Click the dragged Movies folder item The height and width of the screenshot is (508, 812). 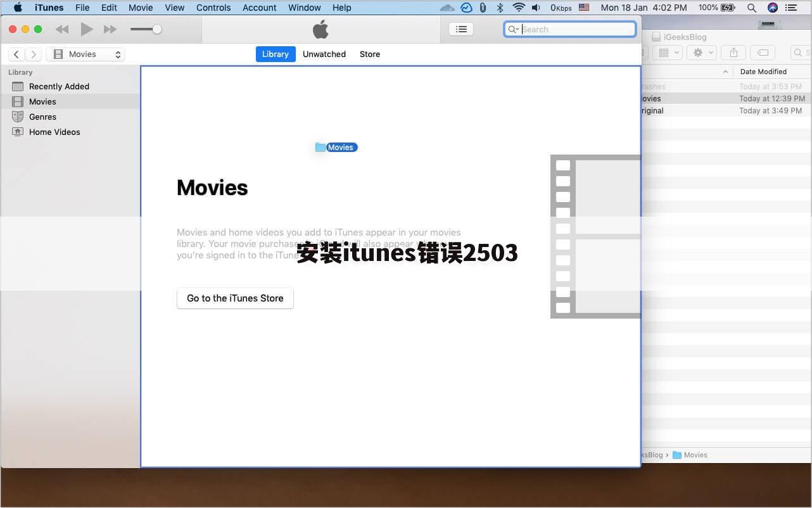pos(336,147)
